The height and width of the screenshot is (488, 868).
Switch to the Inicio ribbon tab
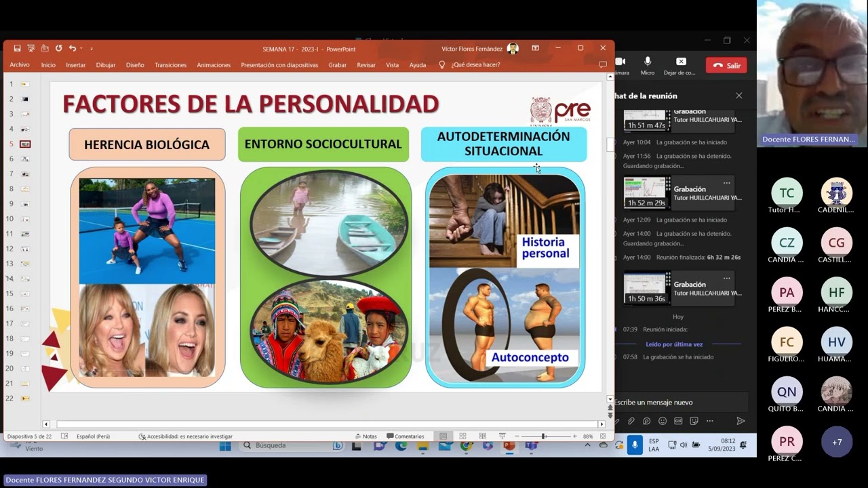pyautogui.click(x=48, y=65)
